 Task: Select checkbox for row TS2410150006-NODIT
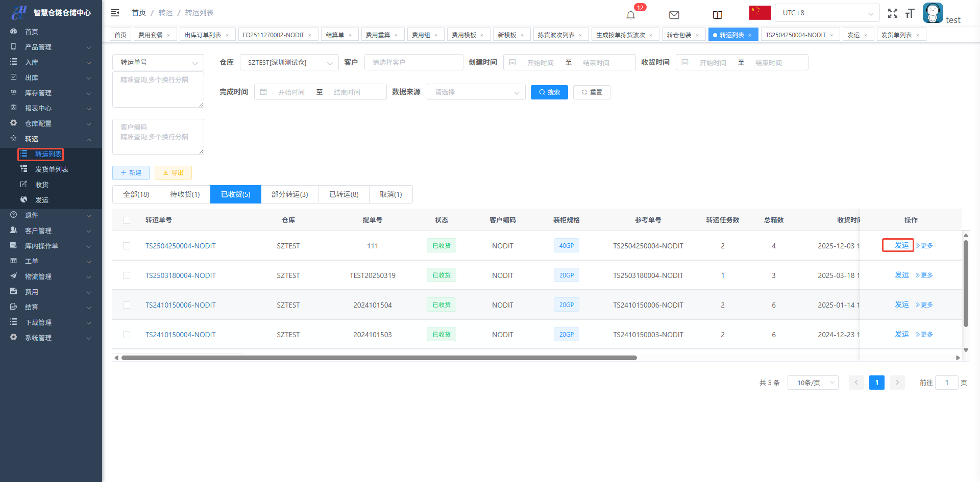click(x=127, y=305)
